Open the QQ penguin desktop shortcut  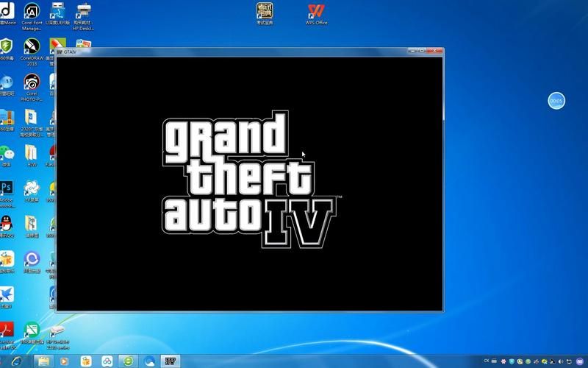[7, 227]
